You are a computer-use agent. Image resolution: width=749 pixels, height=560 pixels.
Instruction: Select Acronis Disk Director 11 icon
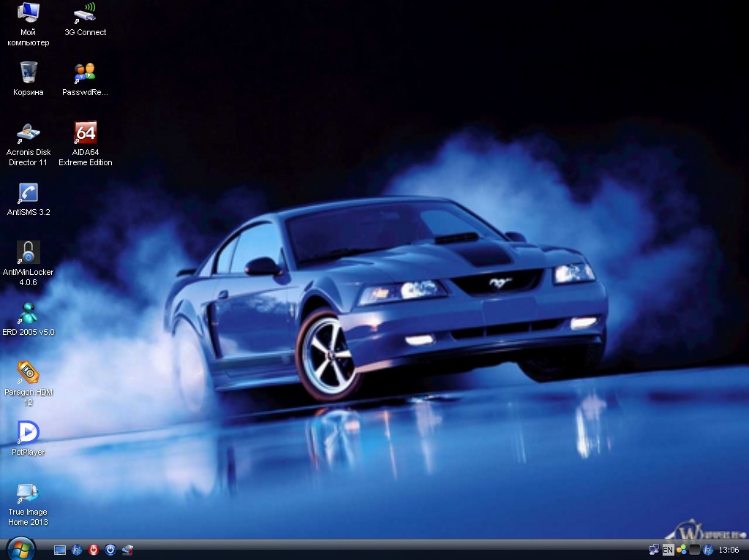coord(29,133)
